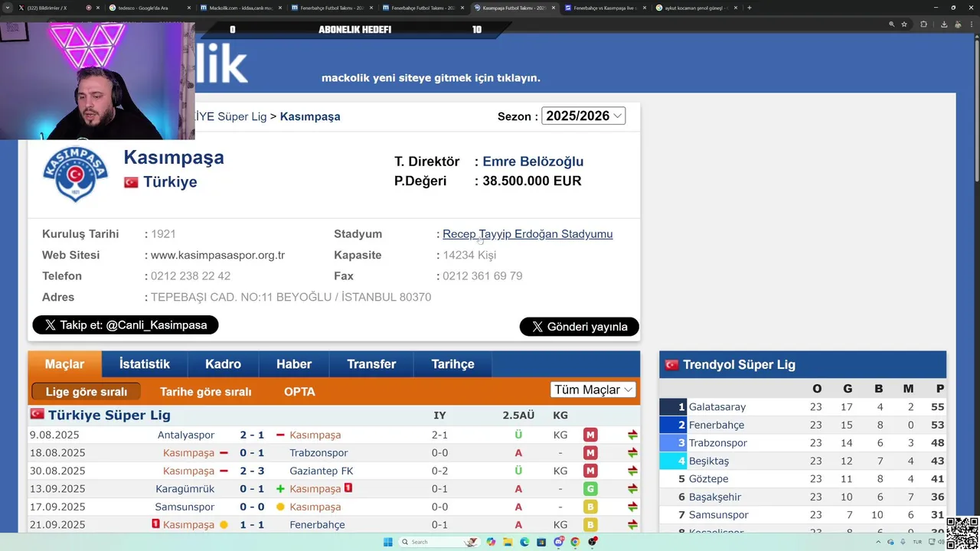Open Windows Start menu
The height and width of the screenshot is (551, 980).
click(x=388, y=542)
